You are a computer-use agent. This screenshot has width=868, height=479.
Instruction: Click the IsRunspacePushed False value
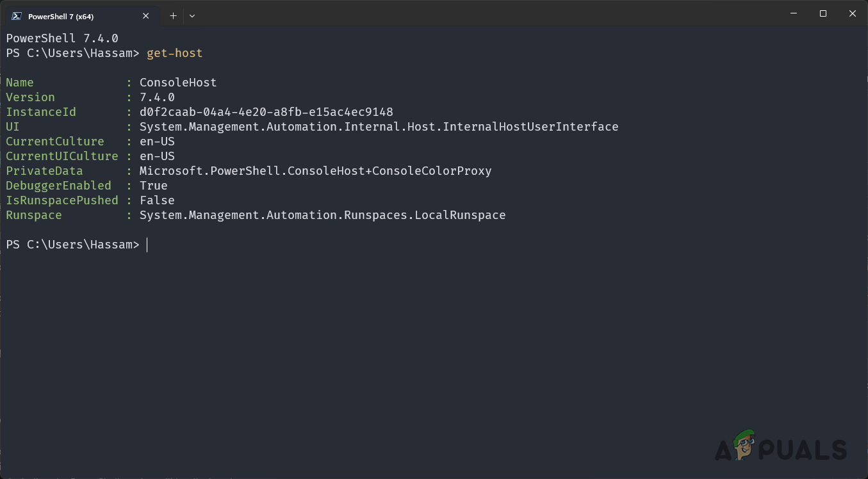pos(157,200)
